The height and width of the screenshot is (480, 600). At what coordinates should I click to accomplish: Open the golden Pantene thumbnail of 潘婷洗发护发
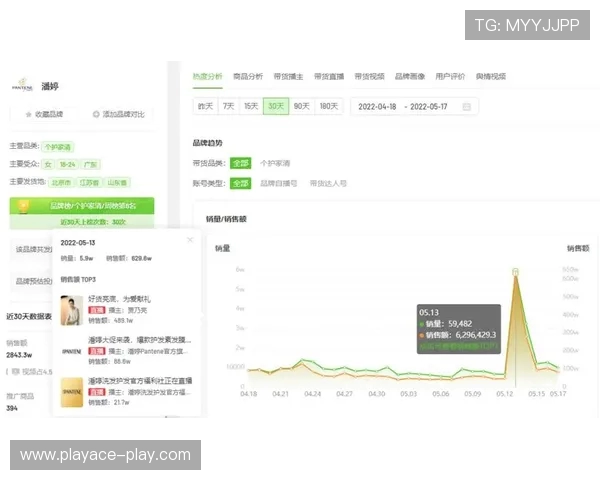pyautogui.click(x=72, y=392)
